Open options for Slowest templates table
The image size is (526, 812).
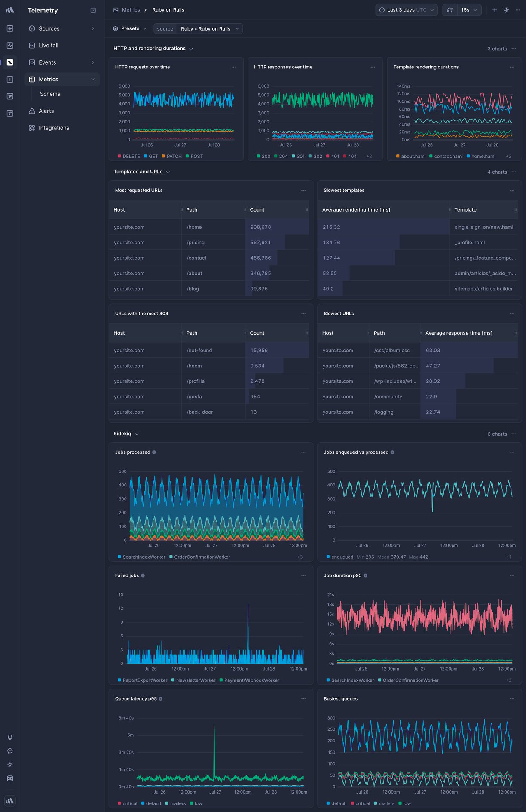tap(512, 190)
